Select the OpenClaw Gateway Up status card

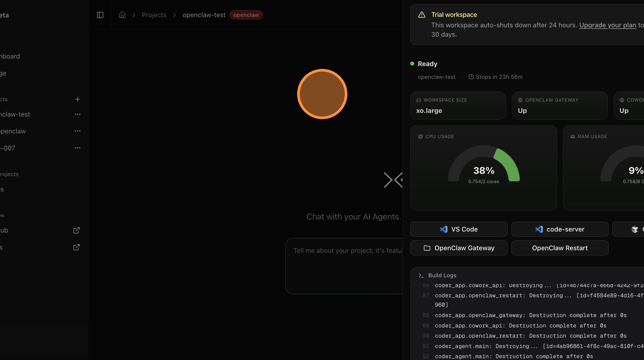[560, 106]
